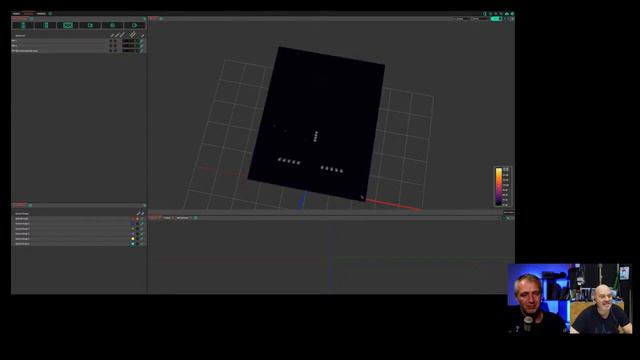640x360 pixels.
Task: Click the green icon after the top menu tabs
Action: (50, 13)
